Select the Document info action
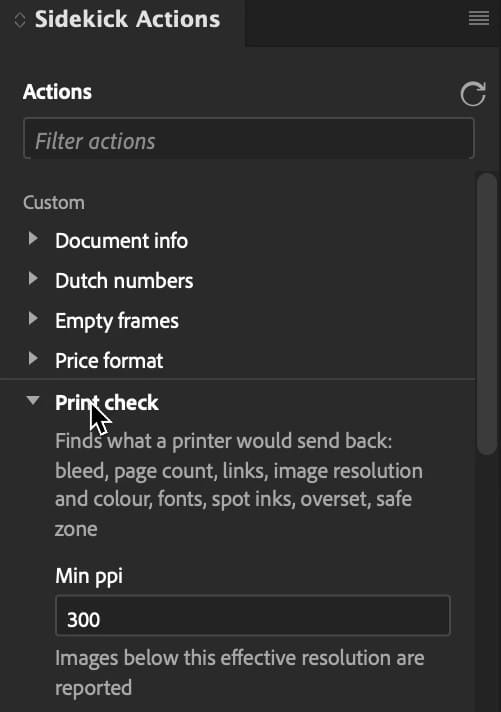Screen dimensions: 501x712 pos(121,241)
